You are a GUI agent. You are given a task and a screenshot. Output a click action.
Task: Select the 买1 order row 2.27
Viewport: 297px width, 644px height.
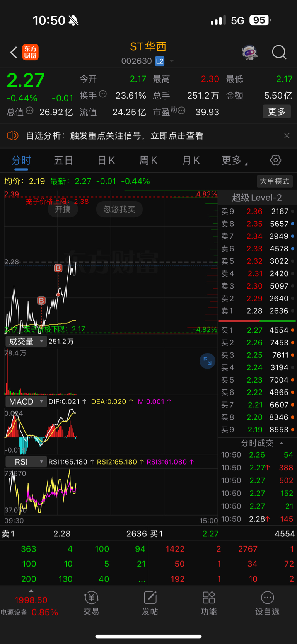[258, 330]
